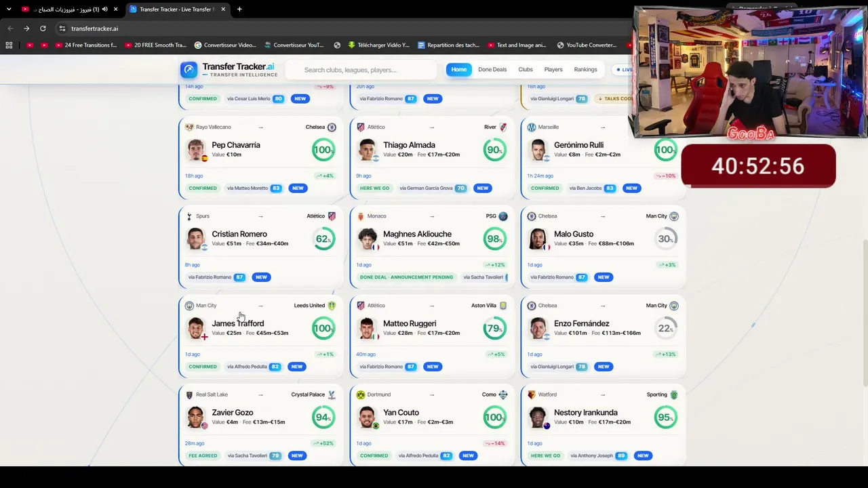Open the Players tab
The width and height of the screenshot is (868, 488).
pyautogui.click(x=553, y=70)
